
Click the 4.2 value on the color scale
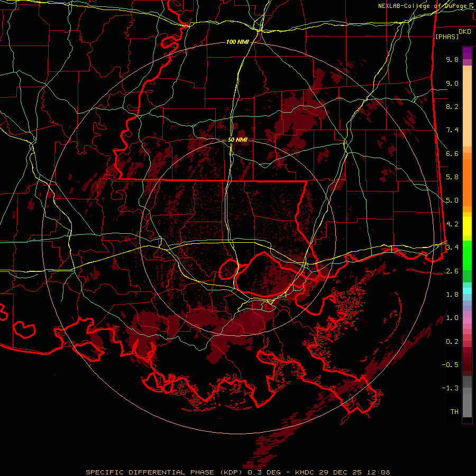452,224
